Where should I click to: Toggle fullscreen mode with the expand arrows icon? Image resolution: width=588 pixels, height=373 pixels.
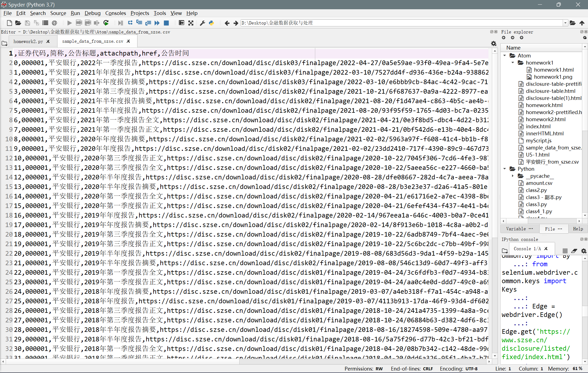click(191, 23)
